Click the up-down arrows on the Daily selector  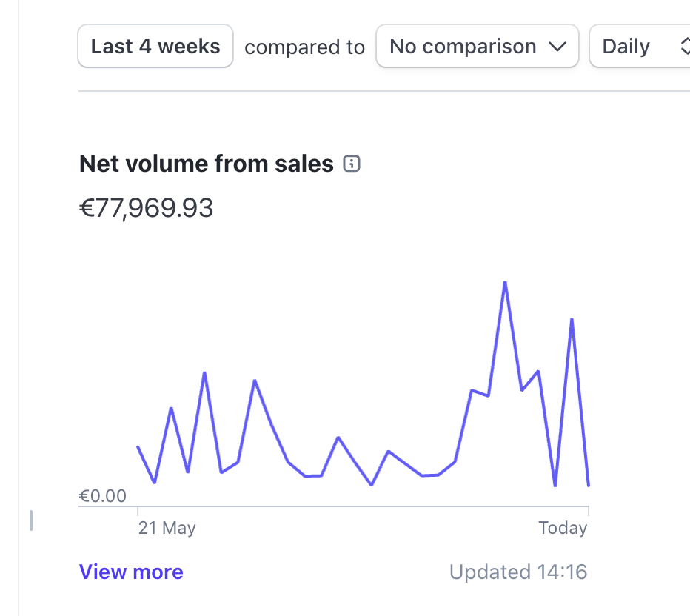[x=685, y=47]
